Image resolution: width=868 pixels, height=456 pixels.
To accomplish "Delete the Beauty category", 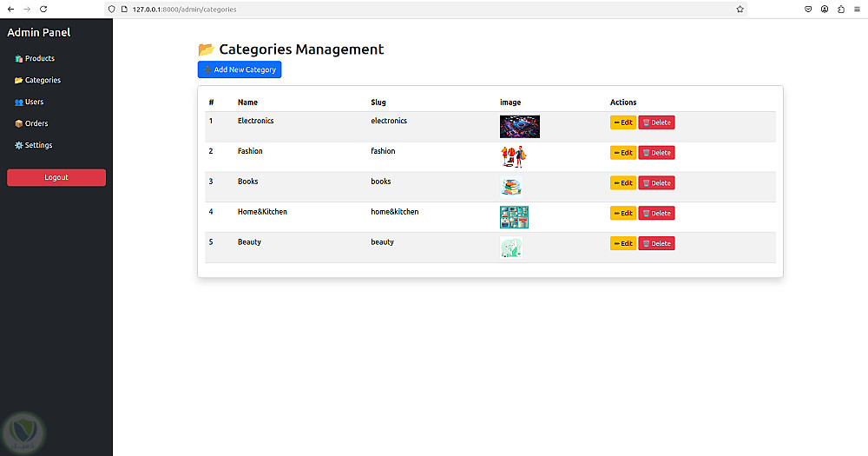I will click(656, 244).
